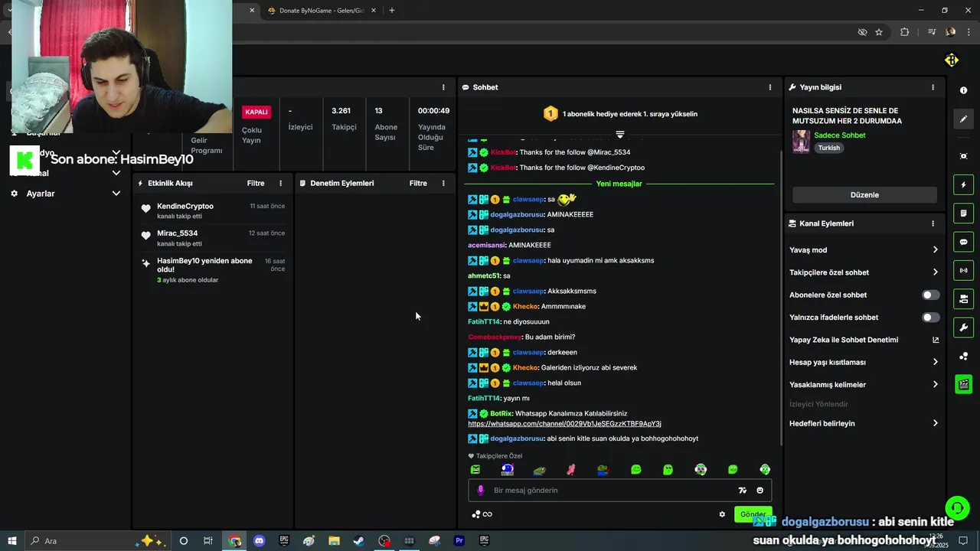
Task: Open the extension icon in Chrome toolbar
Action: [x=905, y=32]
